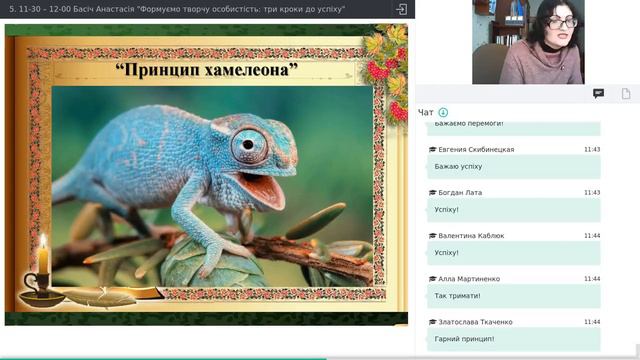
Task: Open the files document icon
Action: 626,93
